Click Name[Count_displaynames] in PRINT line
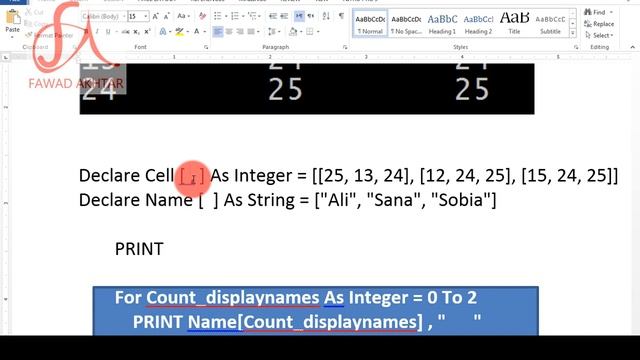This screenshot has width=640, height=360. pos(305,322)
